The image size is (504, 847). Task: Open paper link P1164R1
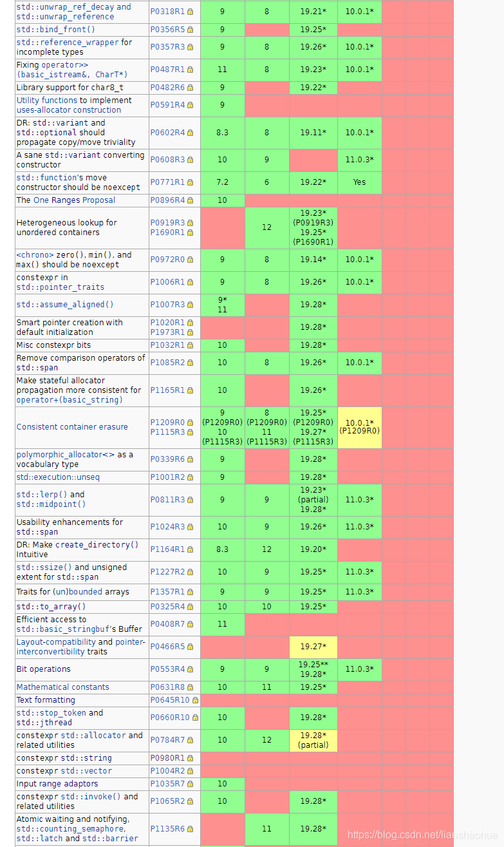[167, 549]
